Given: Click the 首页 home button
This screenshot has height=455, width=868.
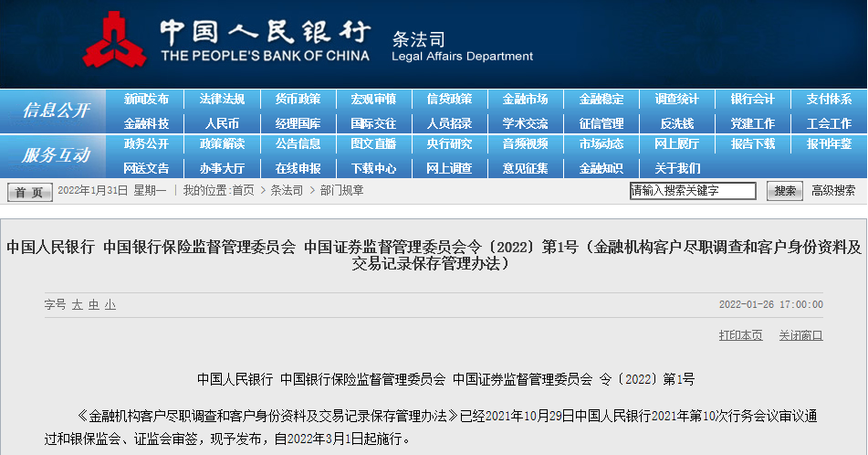Looking at the screenshot, I should (30, 192).
